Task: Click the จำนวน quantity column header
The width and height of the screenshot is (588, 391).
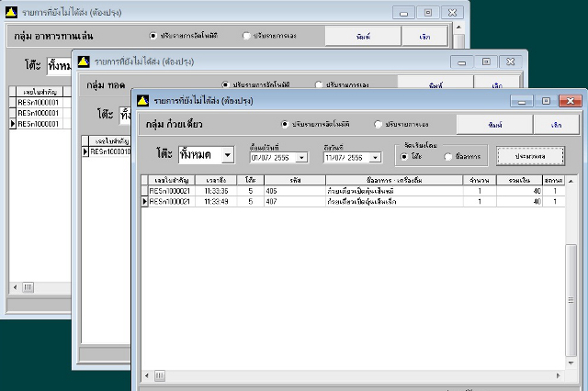Action: 480,180
